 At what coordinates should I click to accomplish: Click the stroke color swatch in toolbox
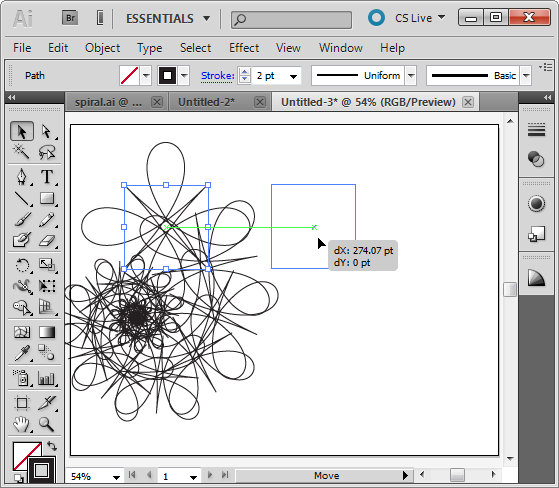coord(41,470)
